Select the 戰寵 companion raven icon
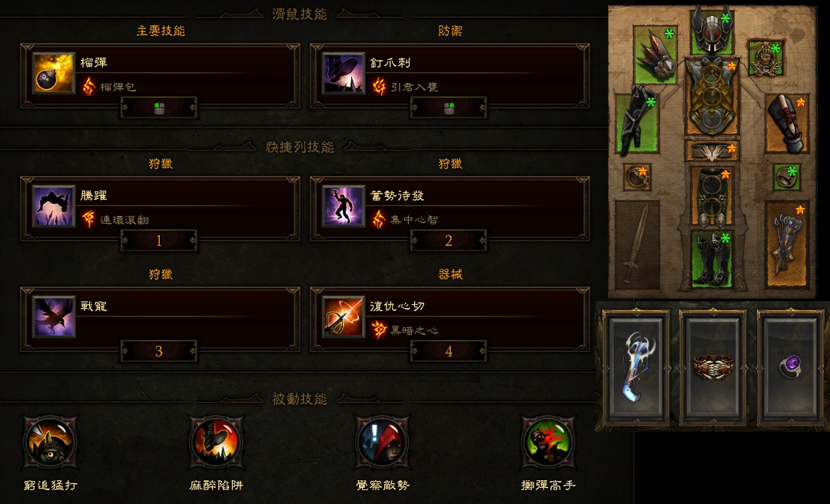This screenshot has height=504, width=830. pyautogui.click(x=54, y=317)
